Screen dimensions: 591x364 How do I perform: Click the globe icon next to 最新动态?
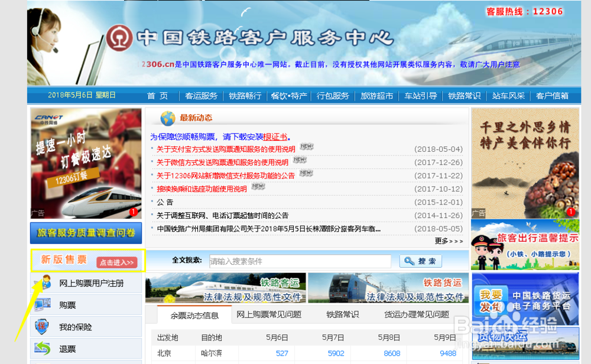pos(168,118)
